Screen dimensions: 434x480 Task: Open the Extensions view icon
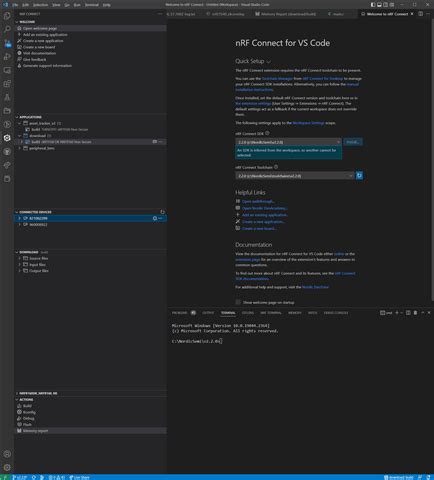(x=7, y=84)
